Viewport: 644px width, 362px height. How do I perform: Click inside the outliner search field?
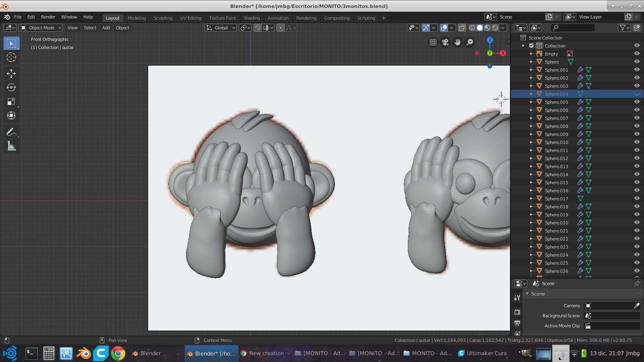point(573,28)
